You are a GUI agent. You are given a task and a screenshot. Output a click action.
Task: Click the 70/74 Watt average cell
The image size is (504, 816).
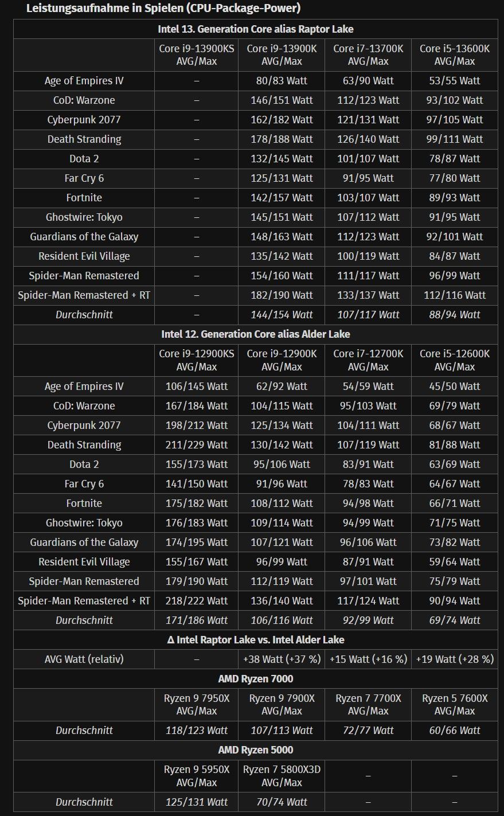click(282, 802)
